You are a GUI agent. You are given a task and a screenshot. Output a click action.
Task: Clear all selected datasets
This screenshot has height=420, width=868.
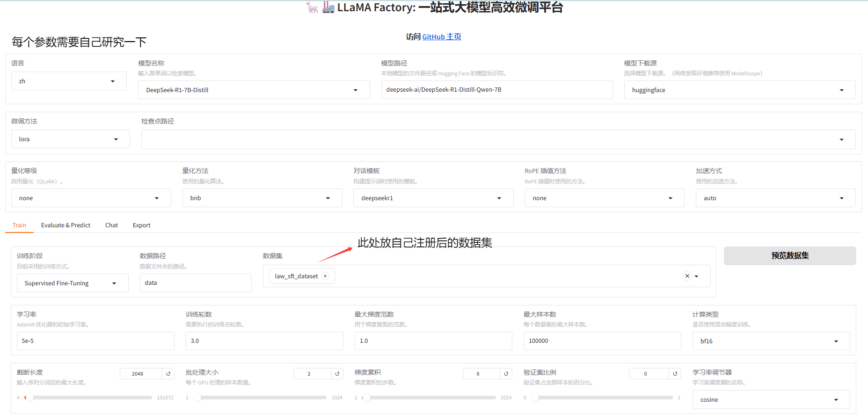tap(687, 276)
